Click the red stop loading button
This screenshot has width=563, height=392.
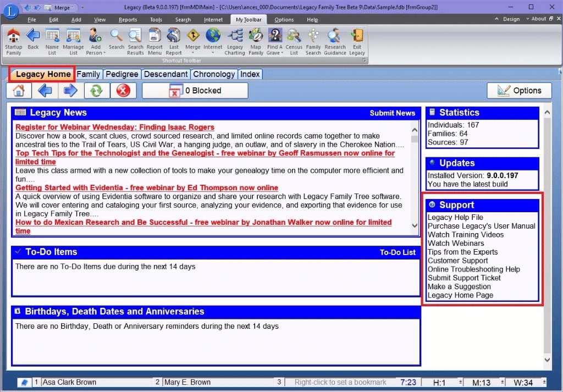123,91
